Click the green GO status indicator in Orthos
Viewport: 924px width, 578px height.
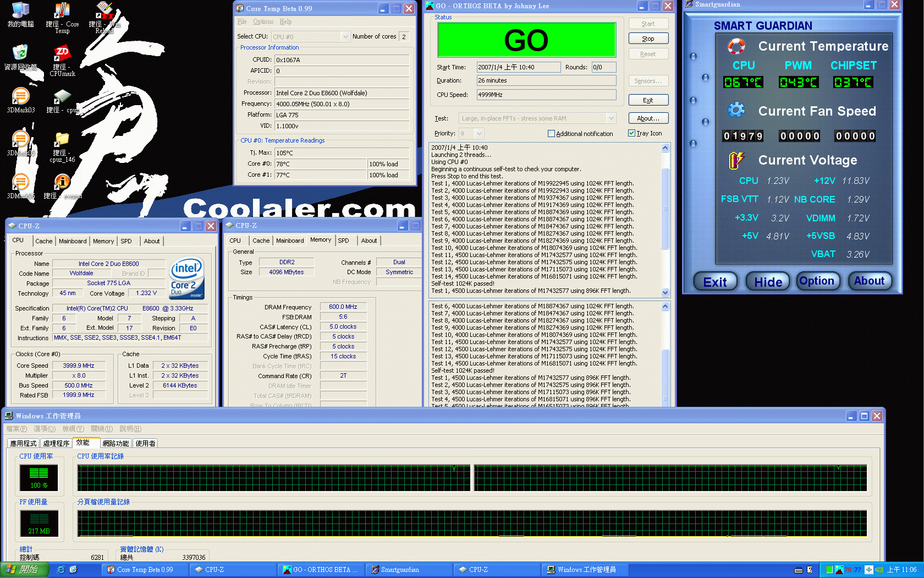point(526,40)
